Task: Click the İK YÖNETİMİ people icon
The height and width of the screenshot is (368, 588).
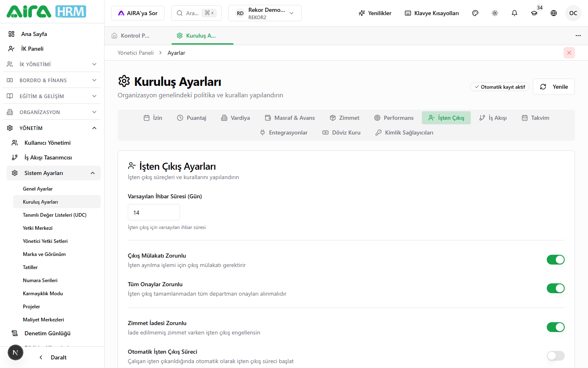Action: tap(10, 64)
